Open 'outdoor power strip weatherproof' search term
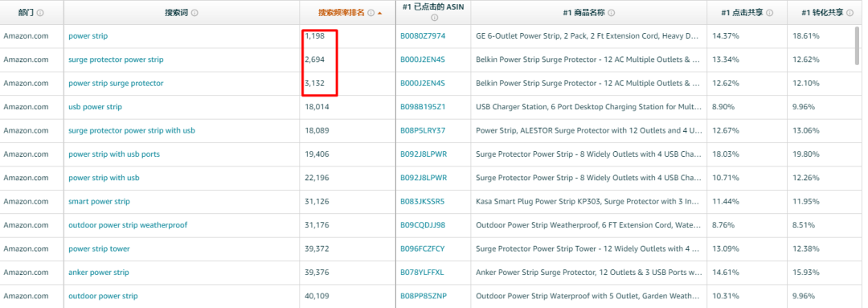Image resolution: width=868 pixels, height=308 pixels. tap(128, 225)
